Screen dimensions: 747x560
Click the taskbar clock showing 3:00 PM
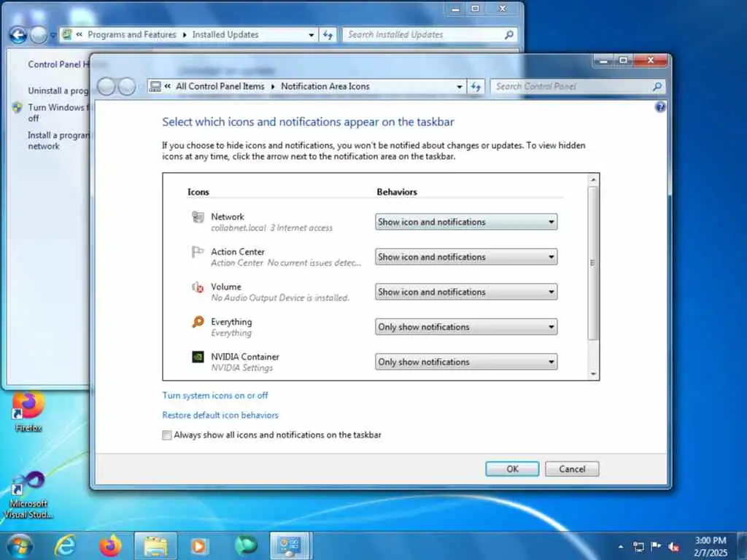pos(711,547)
